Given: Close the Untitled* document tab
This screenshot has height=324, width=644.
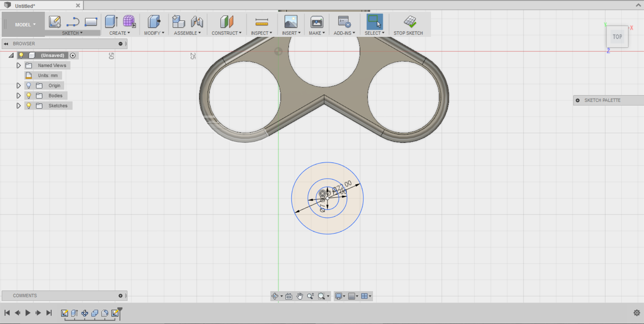Looking at the screenshot, I should [x=78, y=5].
